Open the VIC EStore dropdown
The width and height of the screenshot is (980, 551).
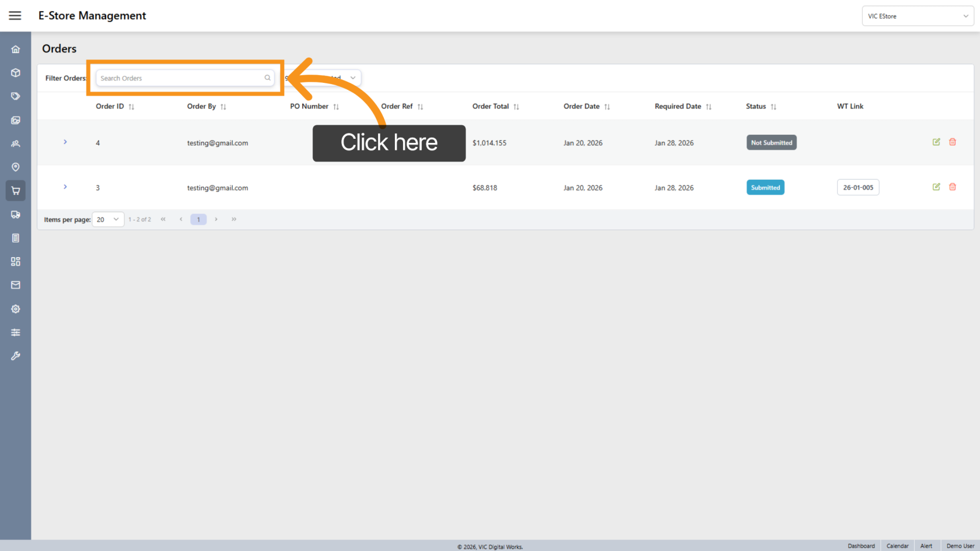pos(918,16)
